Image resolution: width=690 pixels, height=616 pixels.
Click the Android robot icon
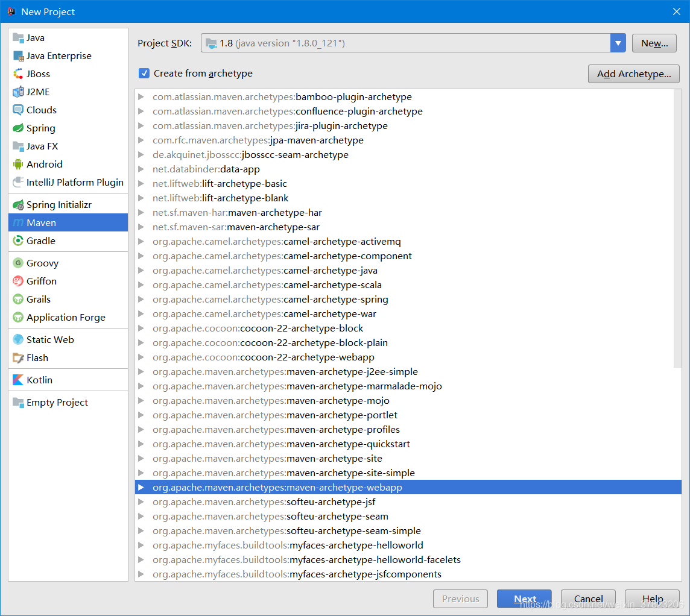pos(18,165)
